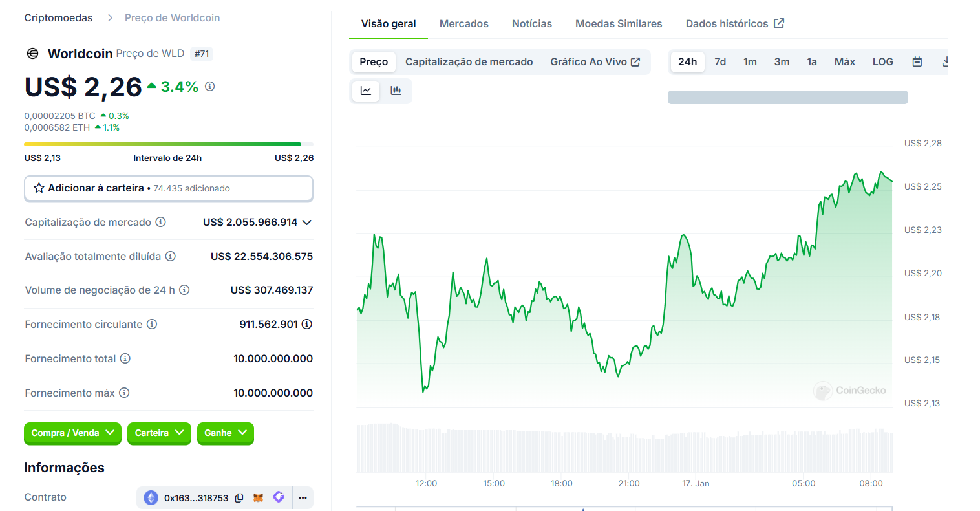Show info beside Fornecimento circulante label
Image resolution: width=980 pixels, height=511 pixels.
(152, 324)
